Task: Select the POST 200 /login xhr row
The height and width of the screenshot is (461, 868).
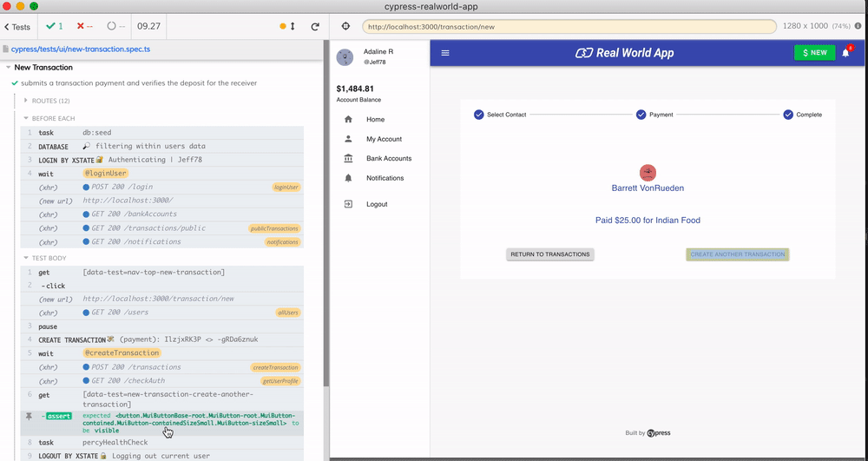Action: pos(161,187)
